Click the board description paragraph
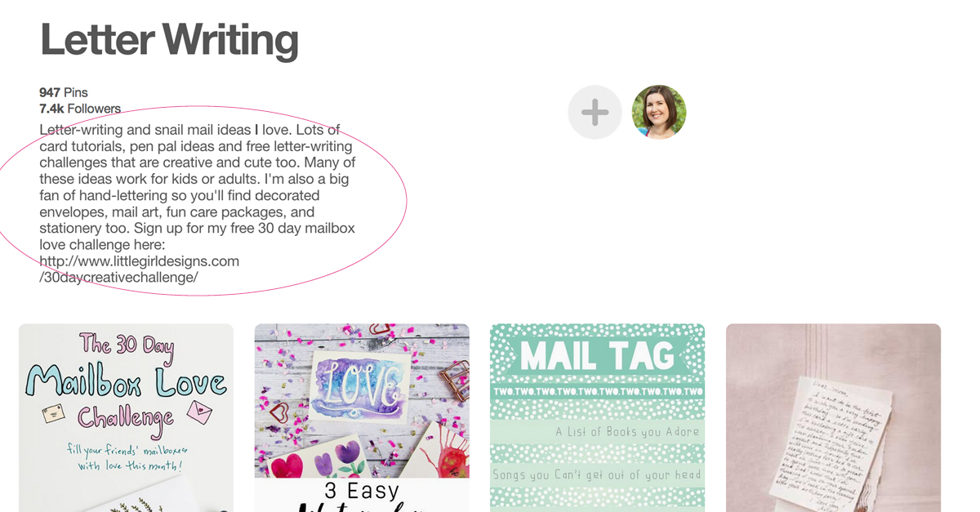The image size is (980, 512). pos(197,203)
